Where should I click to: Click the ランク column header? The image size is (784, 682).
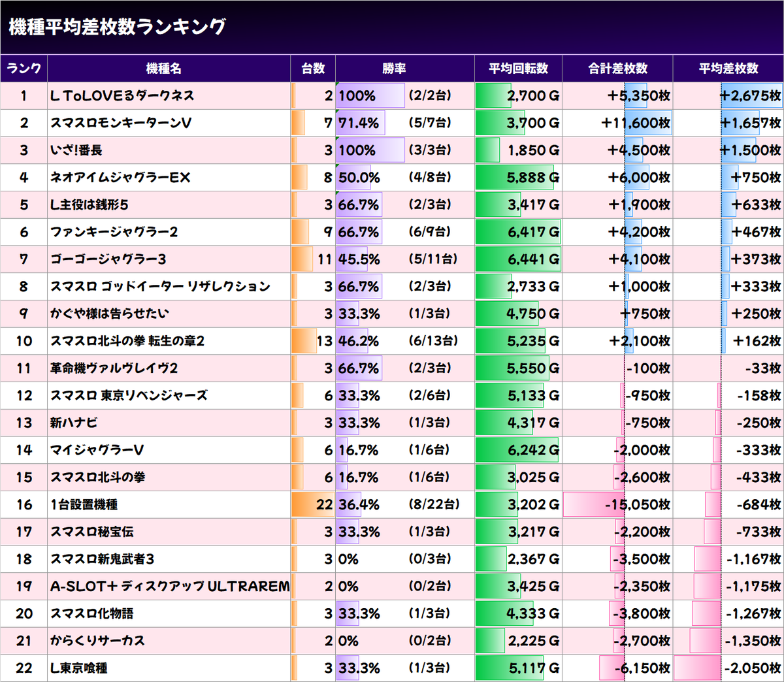point(24,69)
